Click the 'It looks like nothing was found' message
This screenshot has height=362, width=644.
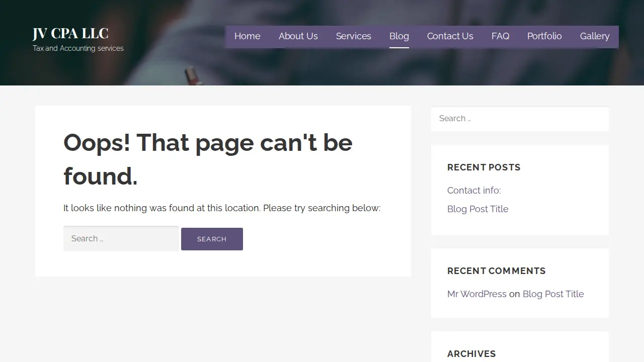pyautogui.click(x=222, y=208)
